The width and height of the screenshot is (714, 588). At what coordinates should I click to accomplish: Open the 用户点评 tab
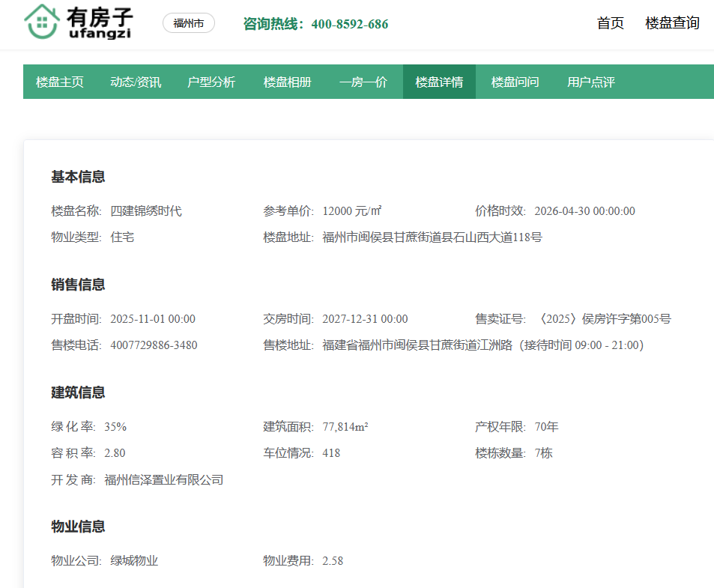point(590,82)
